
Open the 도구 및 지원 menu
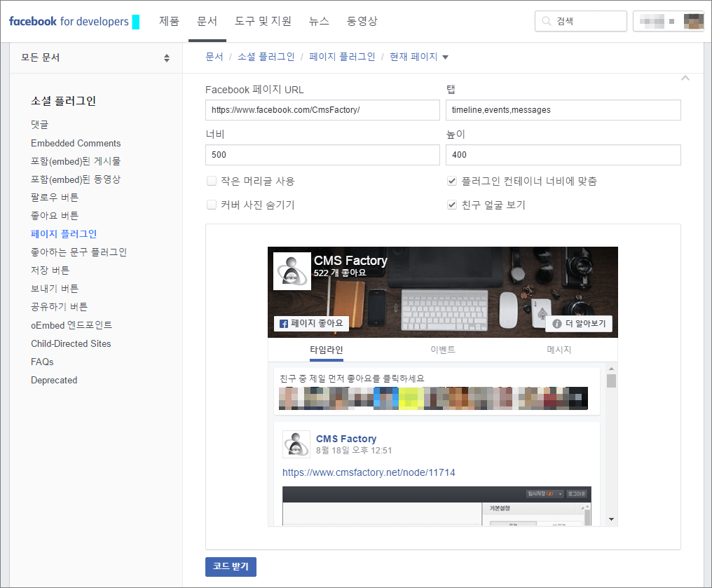click(263, 21)
